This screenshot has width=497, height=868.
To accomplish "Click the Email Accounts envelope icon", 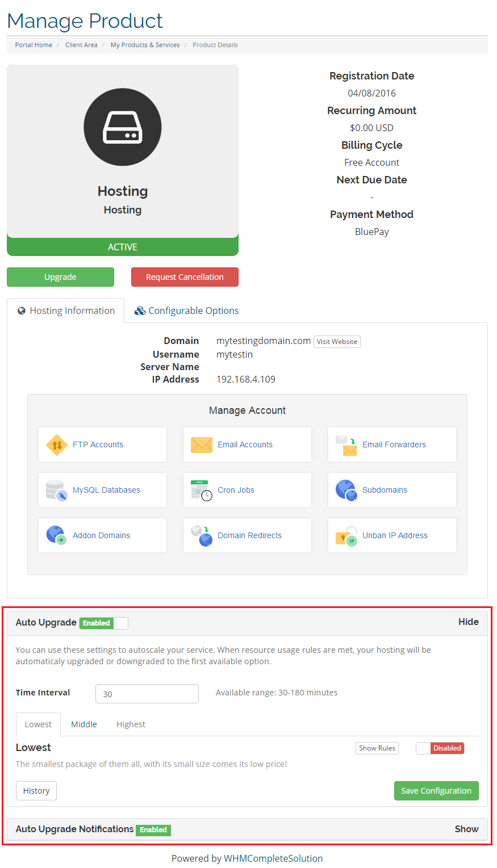I will pos(202,445).
